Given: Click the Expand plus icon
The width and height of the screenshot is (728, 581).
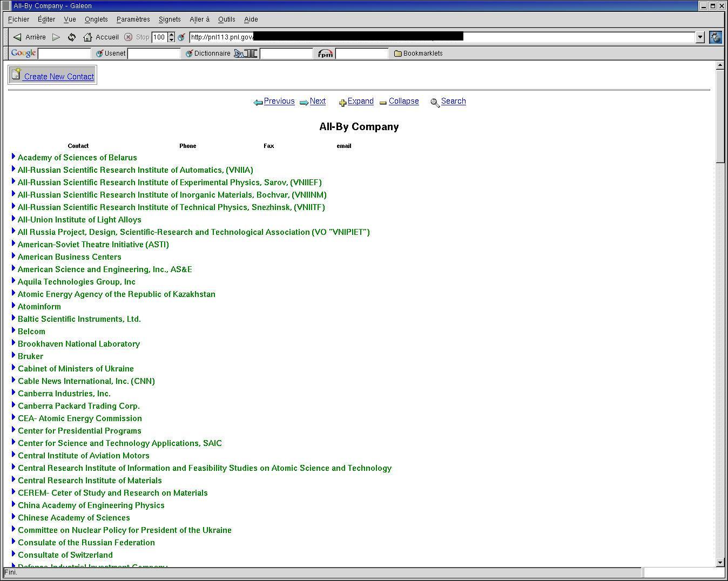Looking at the screenshot, I should coord(342,103).
